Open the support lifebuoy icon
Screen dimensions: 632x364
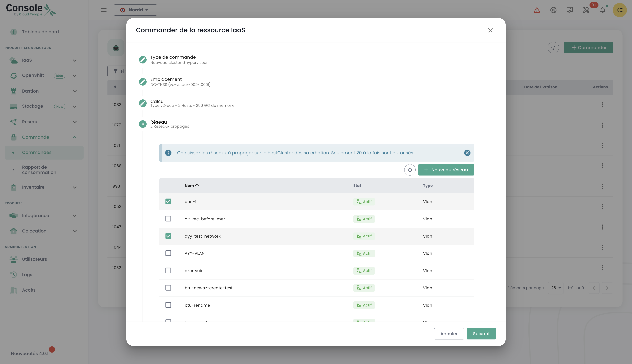(x=553, y=10)
